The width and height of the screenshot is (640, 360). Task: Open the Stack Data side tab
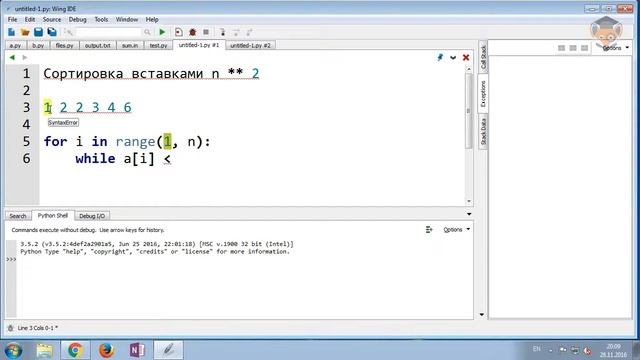click(483, 131)
